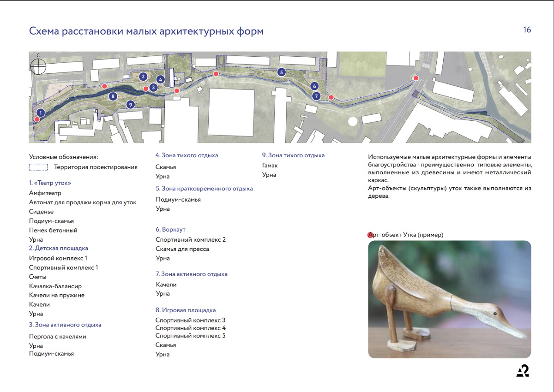The height and width of the screenshot is (392, 554).
Task: Select map marker number 2
Action: pyautogui.click(x=144, y=77)
